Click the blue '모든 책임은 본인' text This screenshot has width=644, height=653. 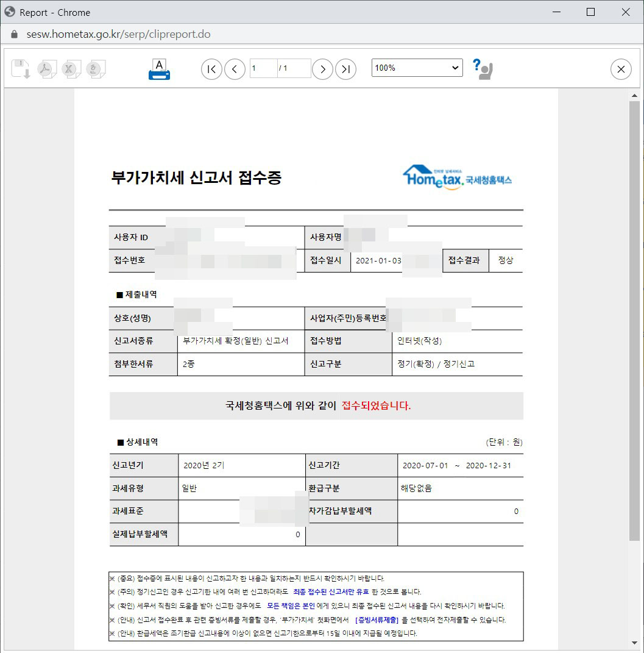(291, 605)
